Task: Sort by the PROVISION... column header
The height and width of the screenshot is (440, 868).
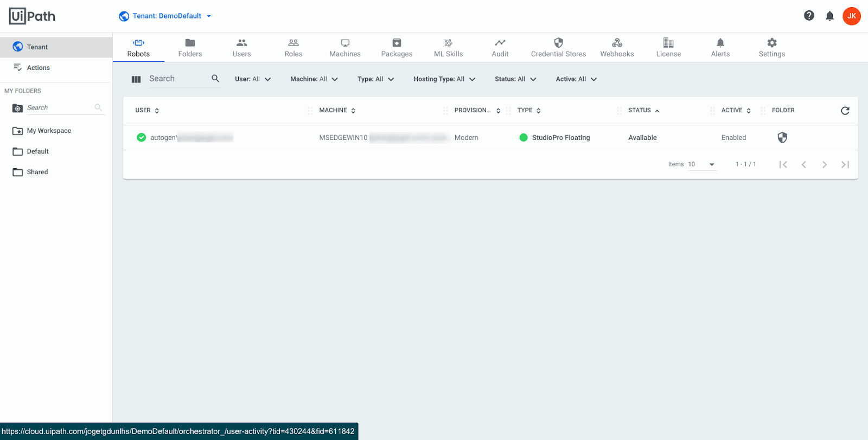Action: (x=477, y=111)
